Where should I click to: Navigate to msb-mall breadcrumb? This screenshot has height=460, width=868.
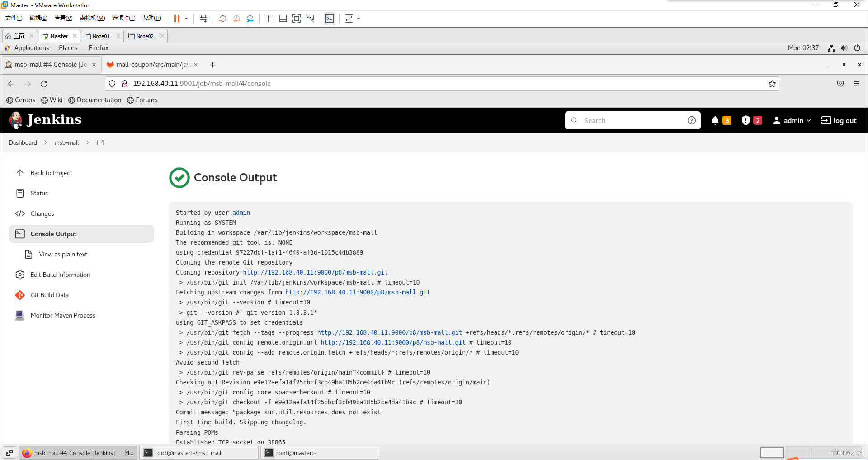[x=66, y=142]
